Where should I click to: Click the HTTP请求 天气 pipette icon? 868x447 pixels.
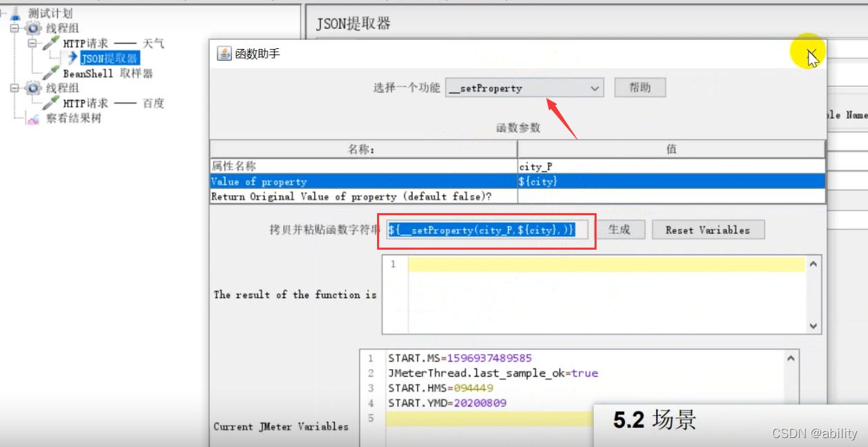[51, 43]
